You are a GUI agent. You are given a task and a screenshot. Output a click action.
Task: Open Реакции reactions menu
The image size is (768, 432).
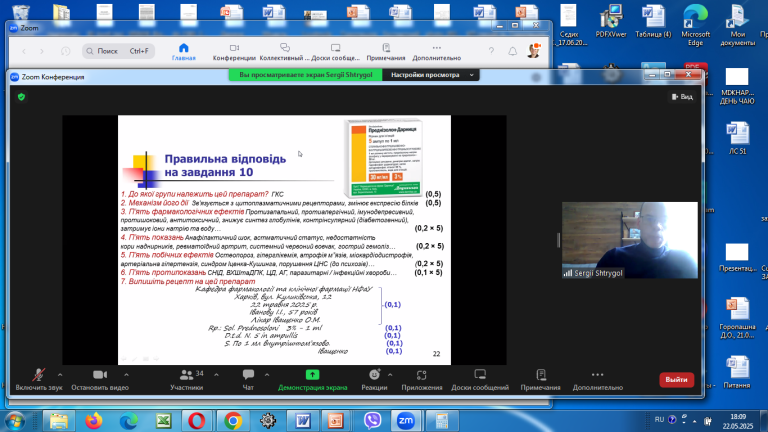tap(374, 380)
